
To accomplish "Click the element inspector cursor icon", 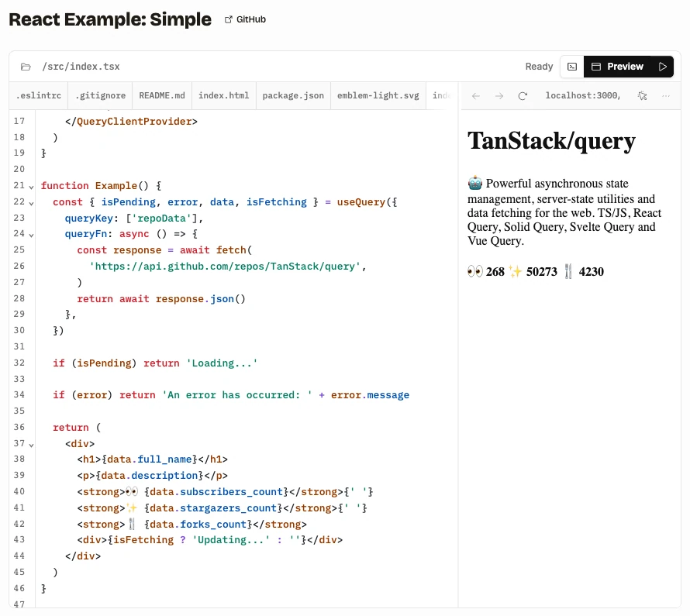I will 643,96.
